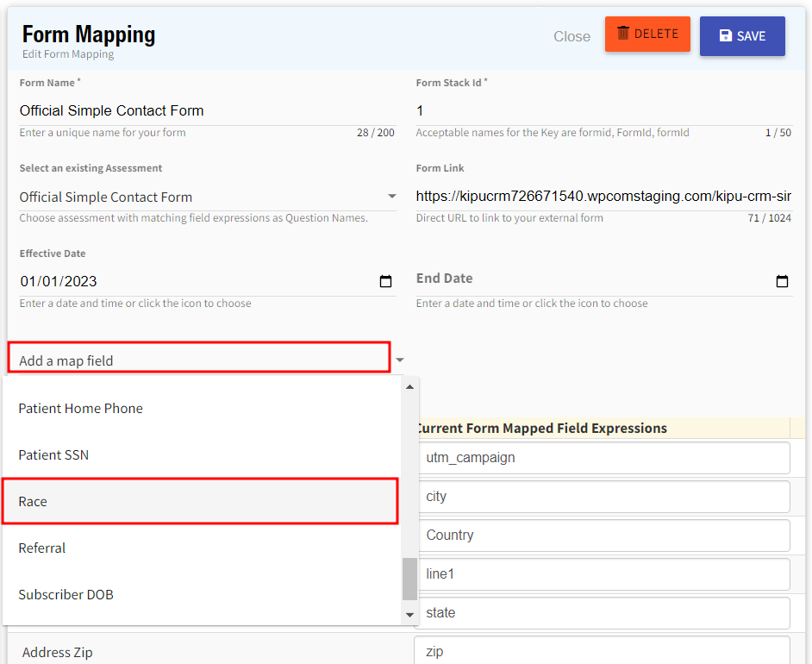Click into the Form Link URL field
Image resolution: width=812 pixels, height=664 pixels.
pos(603,197)
